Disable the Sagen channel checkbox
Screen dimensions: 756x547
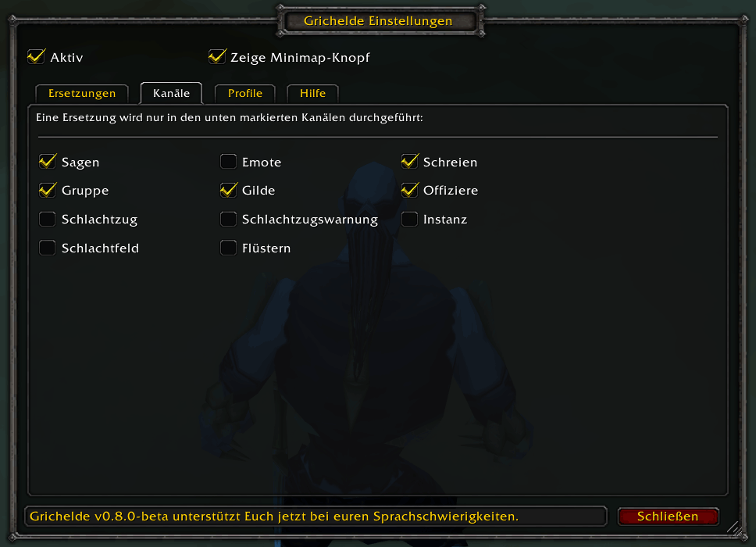click(47, 162)
